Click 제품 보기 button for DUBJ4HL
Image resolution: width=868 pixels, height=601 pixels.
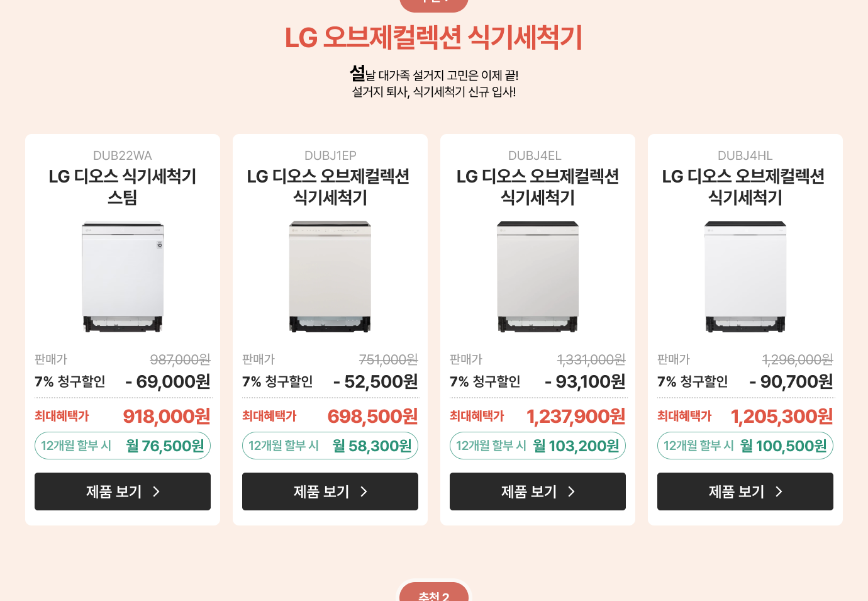(x=745, y=491)
